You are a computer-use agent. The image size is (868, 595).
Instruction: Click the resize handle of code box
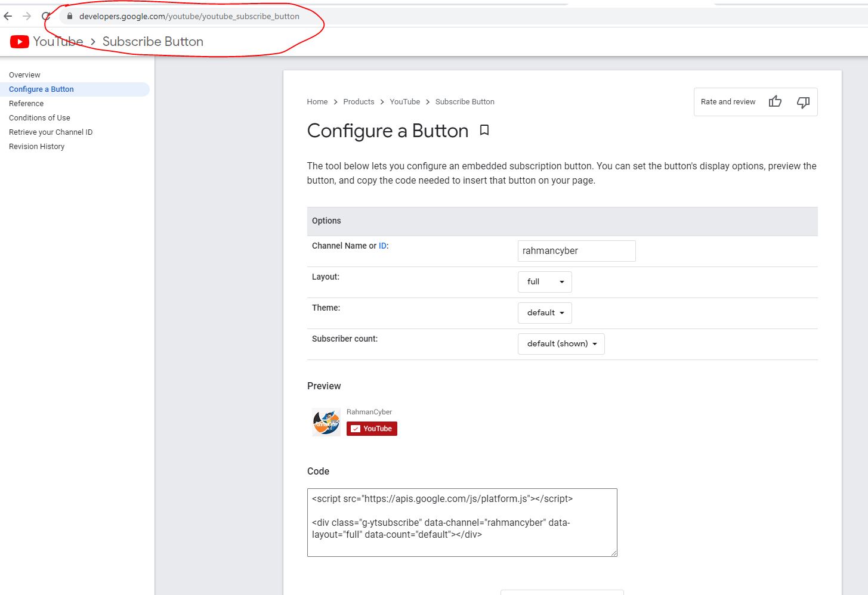tap(613, 553)
